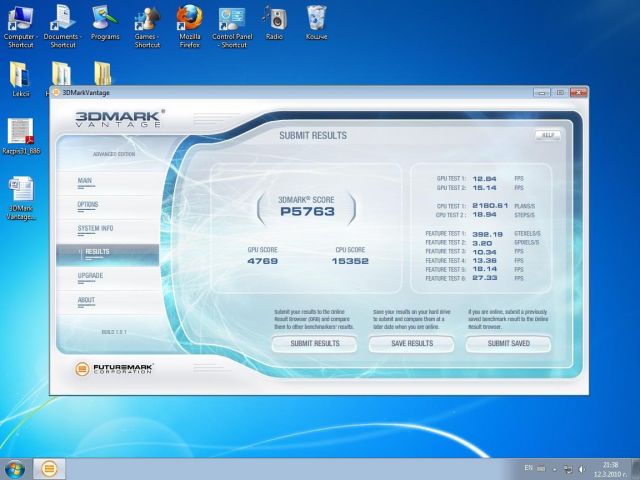Open the Lekcii folder on desktop
Viewport: 640px width, 480px height.
tap(20, 79)
